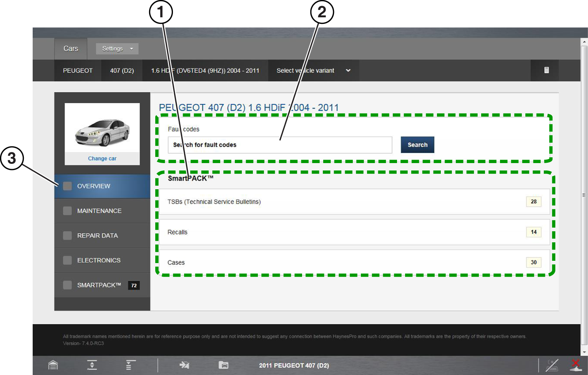
Task: Click the vertical scrollbar down arrow
Action: 585,352
